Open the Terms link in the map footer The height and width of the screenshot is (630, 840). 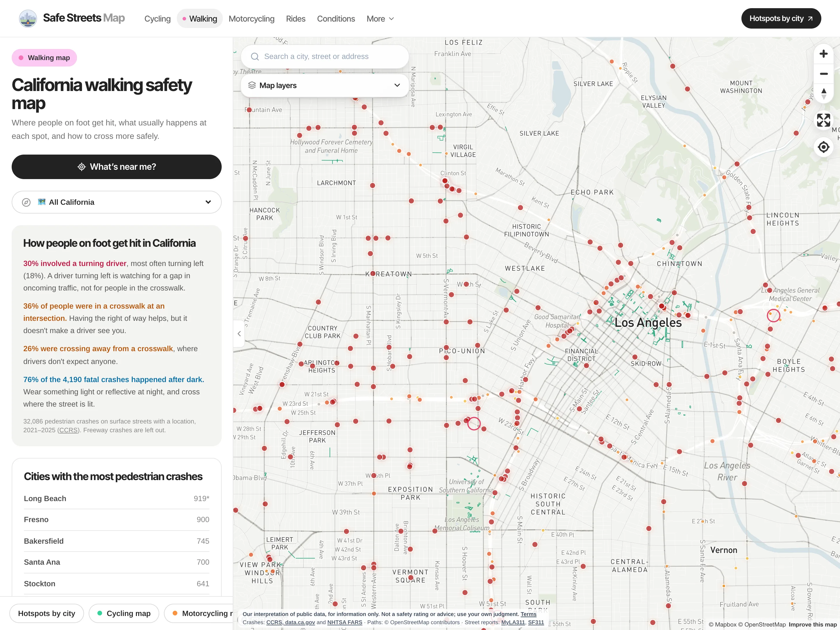click(528, 614)
